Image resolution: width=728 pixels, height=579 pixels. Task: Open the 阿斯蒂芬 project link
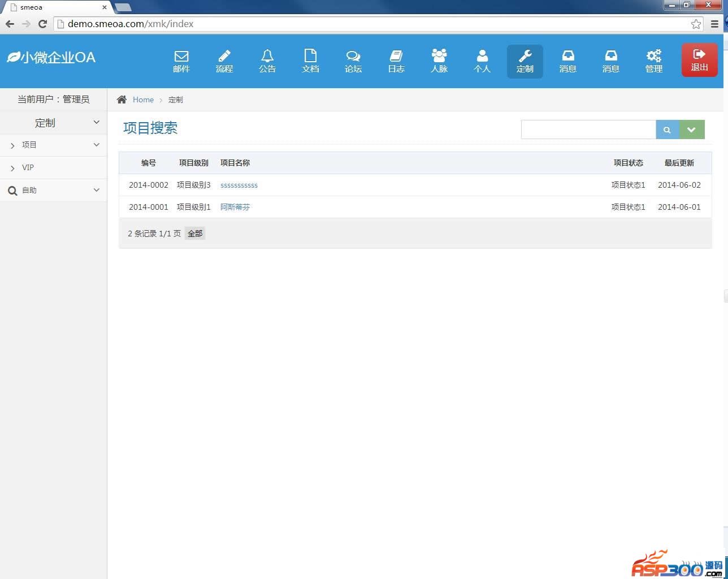click(235, 208)
